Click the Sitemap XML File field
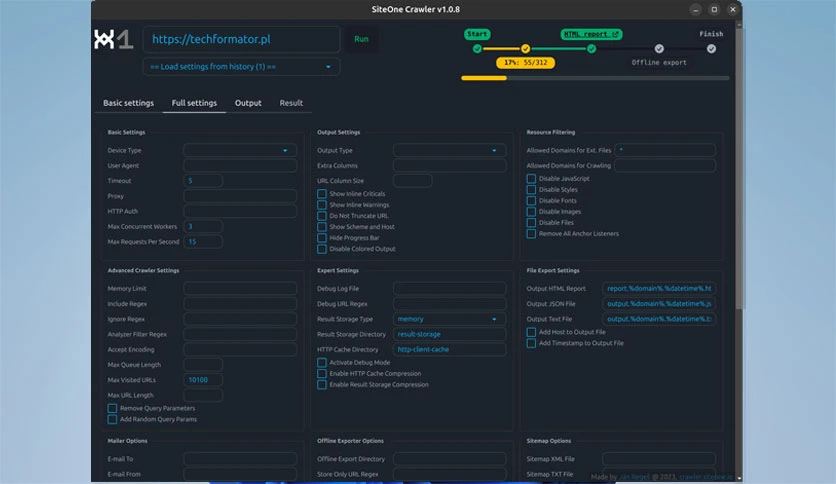 tap(659, 459)
